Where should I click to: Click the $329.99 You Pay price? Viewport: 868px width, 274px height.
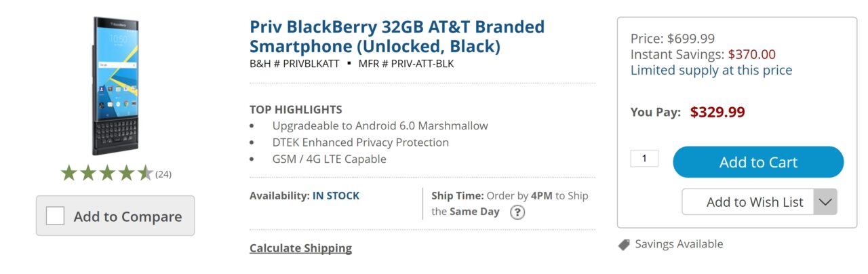pos(717,113)
